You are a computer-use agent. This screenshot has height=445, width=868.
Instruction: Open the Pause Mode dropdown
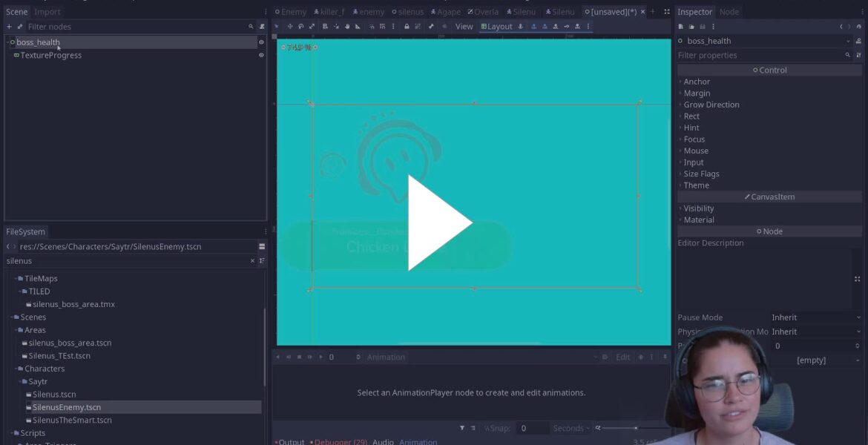point(815,317)
